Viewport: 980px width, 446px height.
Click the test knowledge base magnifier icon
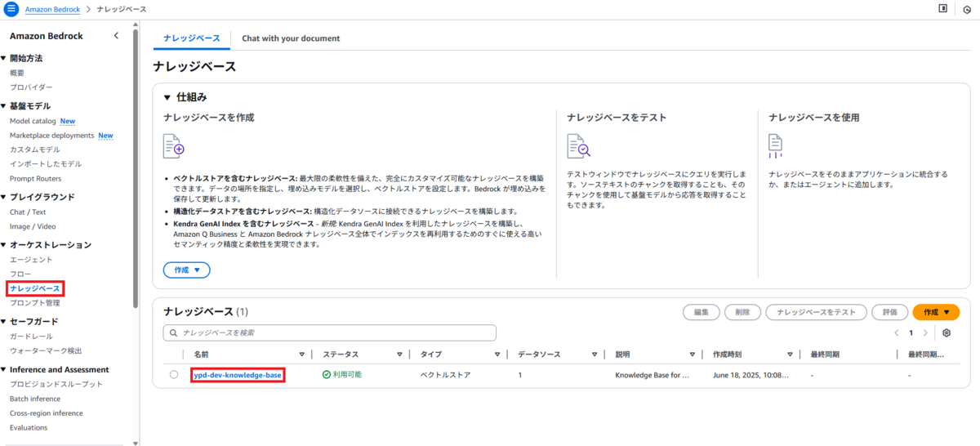pyautogui.click(x=578, y=145)
